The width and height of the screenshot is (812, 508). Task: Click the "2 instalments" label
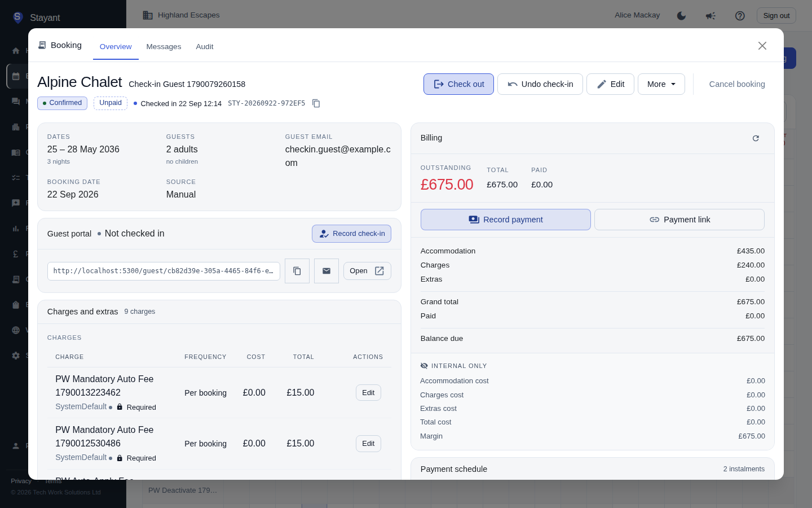tap(744, 469)
